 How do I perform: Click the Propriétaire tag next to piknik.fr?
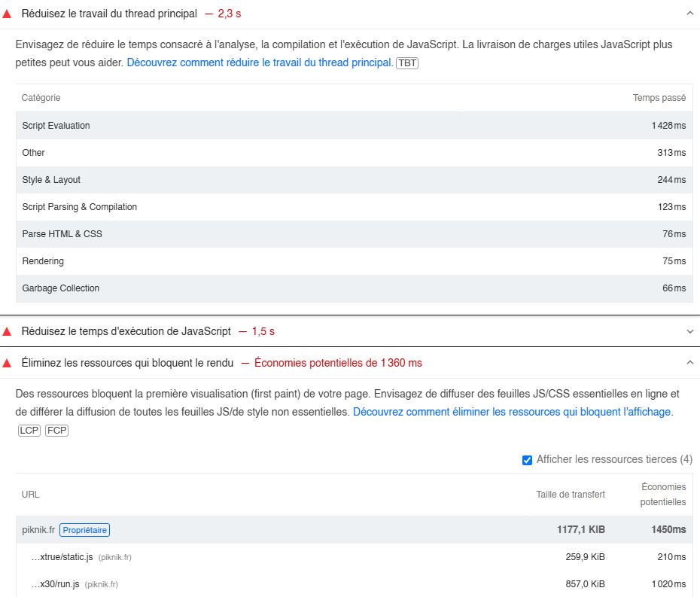[x=84, y=530]
